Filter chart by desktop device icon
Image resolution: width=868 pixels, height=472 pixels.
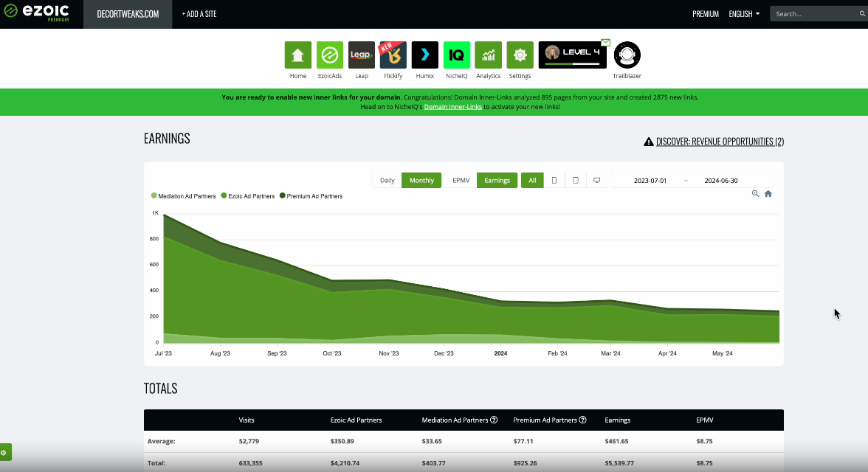[x=596, y=181]
